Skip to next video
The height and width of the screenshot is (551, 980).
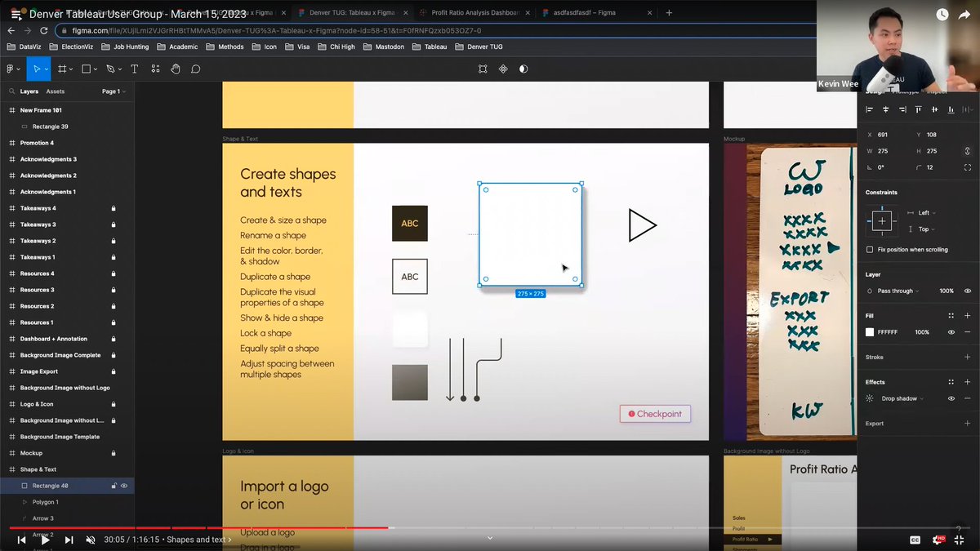69,540
